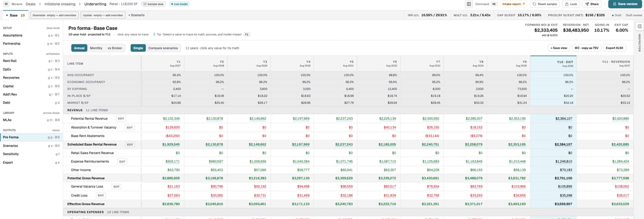Click the lightbulb Tip icon
This screenshot has width=644, height=219.
point(153,35)
